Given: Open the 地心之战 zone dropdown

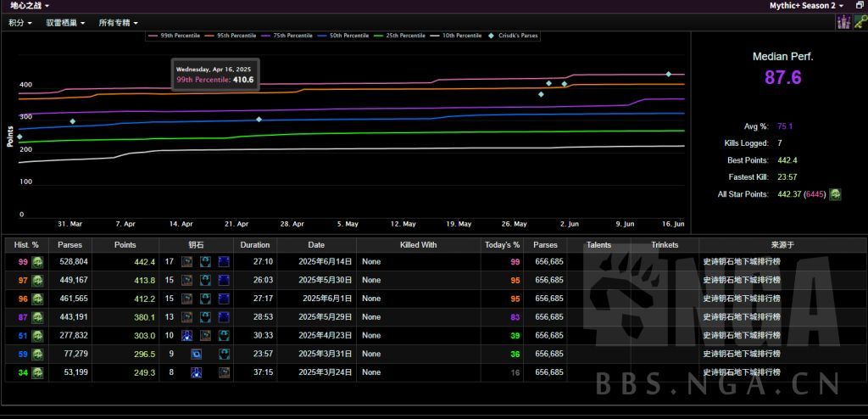Looking at the screenshot, I should tap(30, 5).
